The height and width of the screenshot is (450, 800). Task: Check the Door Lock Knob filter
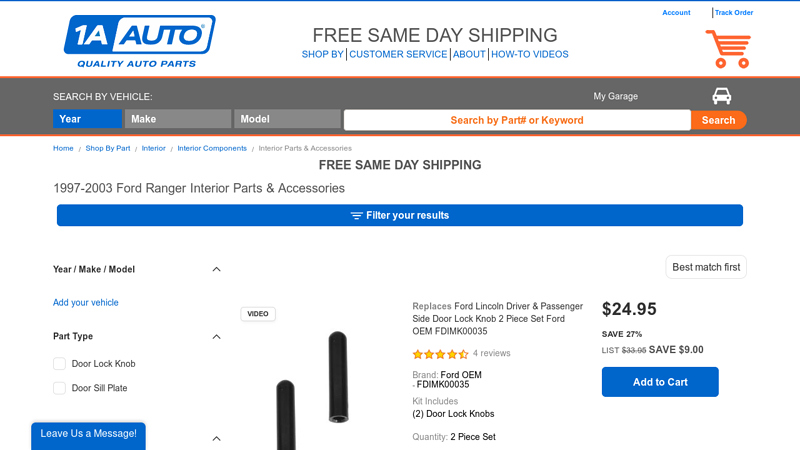coord(60,364)
